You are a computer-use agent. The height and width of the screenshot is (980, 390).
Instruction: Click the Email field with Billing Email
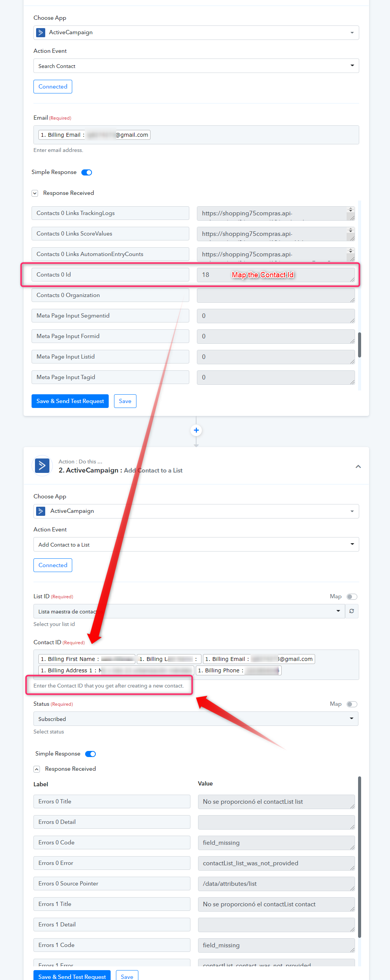tap(196, 135)
